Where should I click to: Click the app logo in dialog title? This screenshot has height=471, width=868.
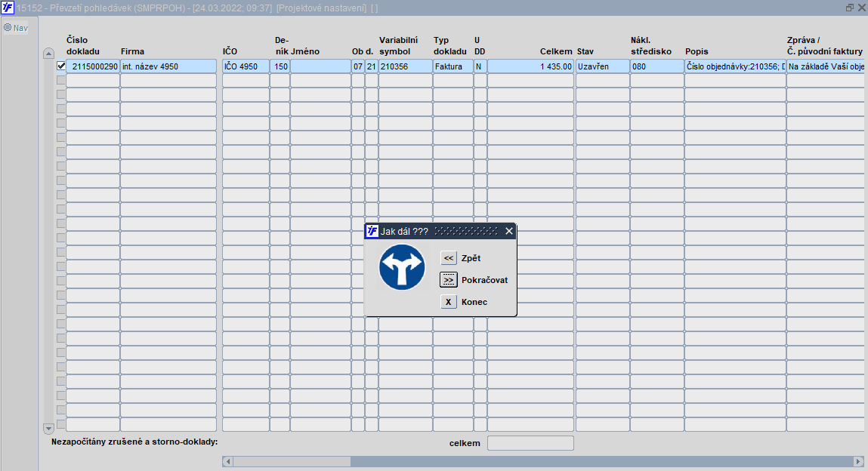[x=372, y=231]
